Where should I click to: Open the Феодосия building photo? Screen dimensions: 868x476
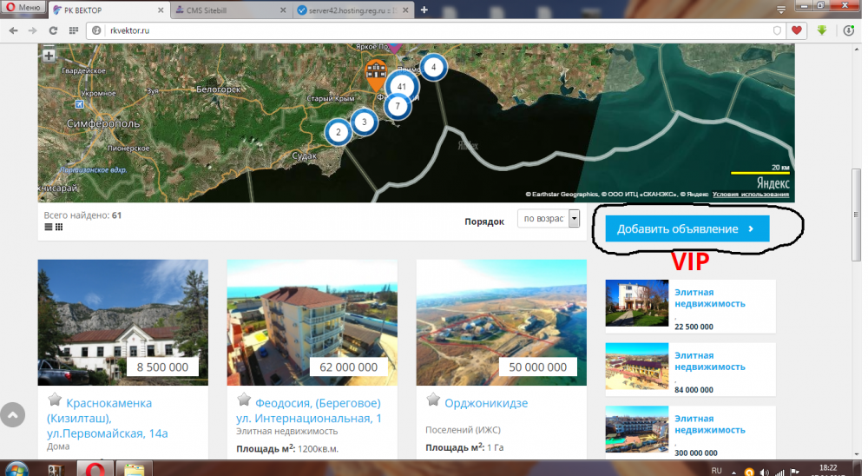tap(312, 322)
